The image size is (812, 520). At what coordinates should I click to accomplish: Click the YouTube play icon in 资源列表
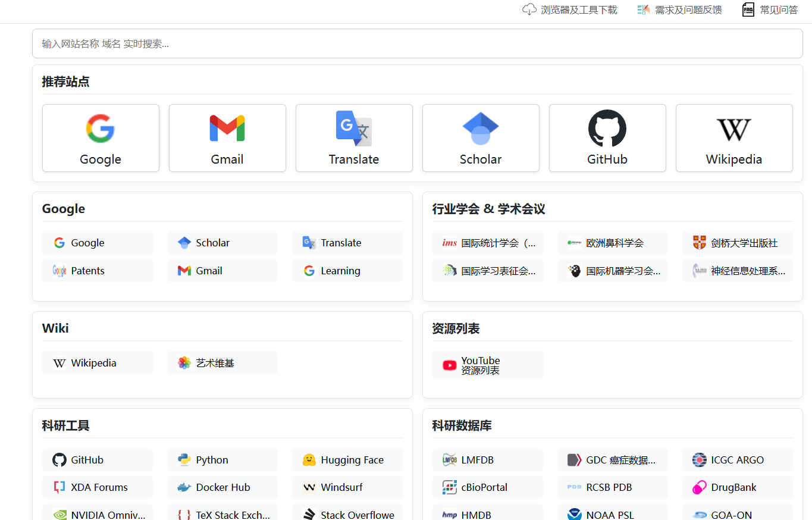click(450, 365)
